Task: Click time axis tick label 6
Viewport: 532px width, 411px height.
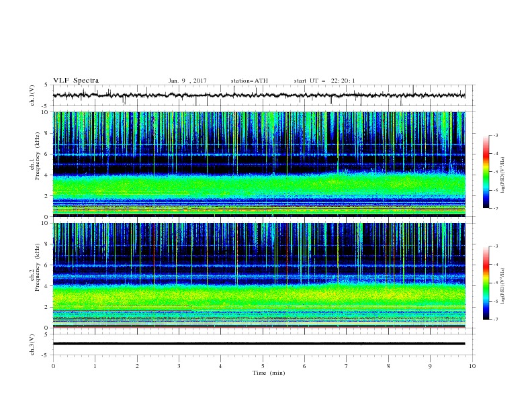Action: pos(305,366)
